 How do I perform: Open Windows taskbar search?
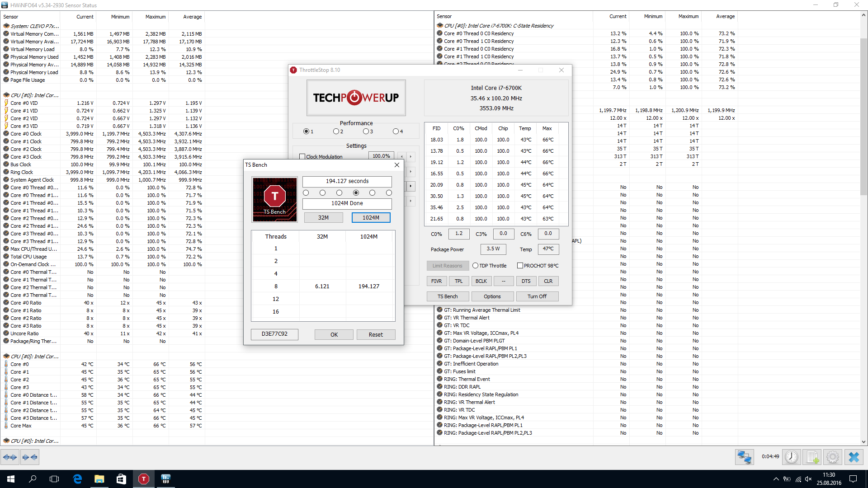click(33, 479)
